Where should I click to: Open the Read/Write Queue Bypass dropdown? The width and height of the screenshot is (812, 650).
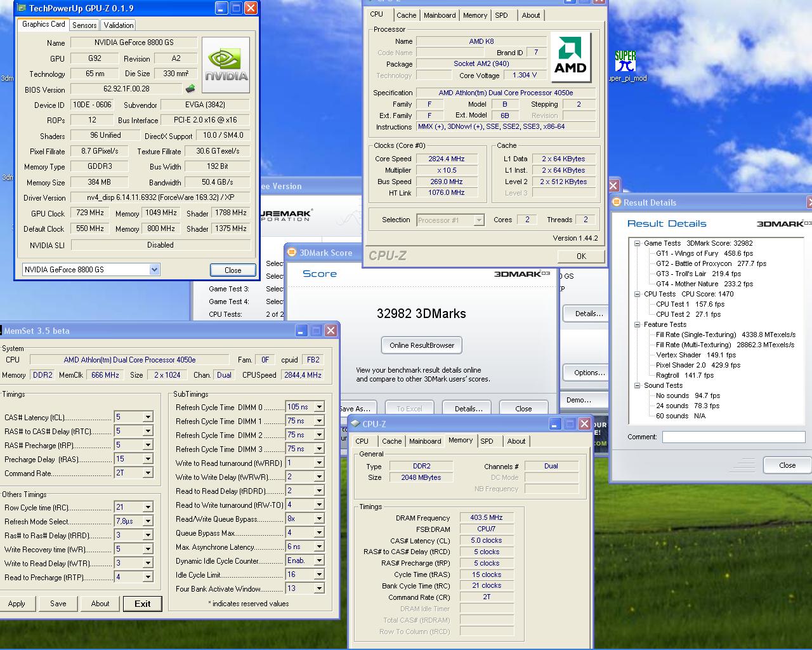[319, 519]
